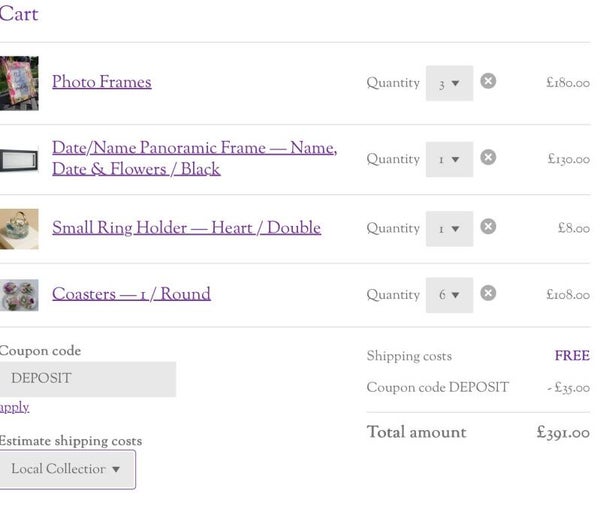Expand the Local Collection shipping dropdown
Screen dimensions: 600x512
(x=67, y=469)
